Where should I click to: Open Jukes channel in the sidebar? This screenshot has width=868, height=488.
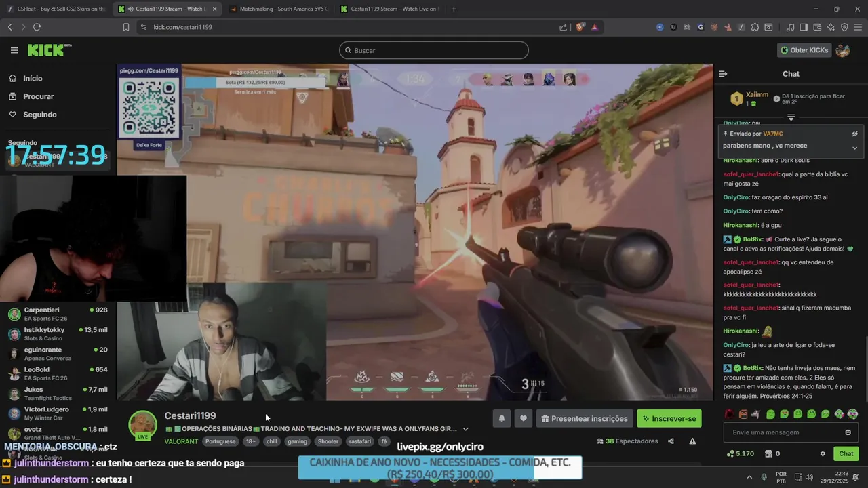tap(58, 393)
